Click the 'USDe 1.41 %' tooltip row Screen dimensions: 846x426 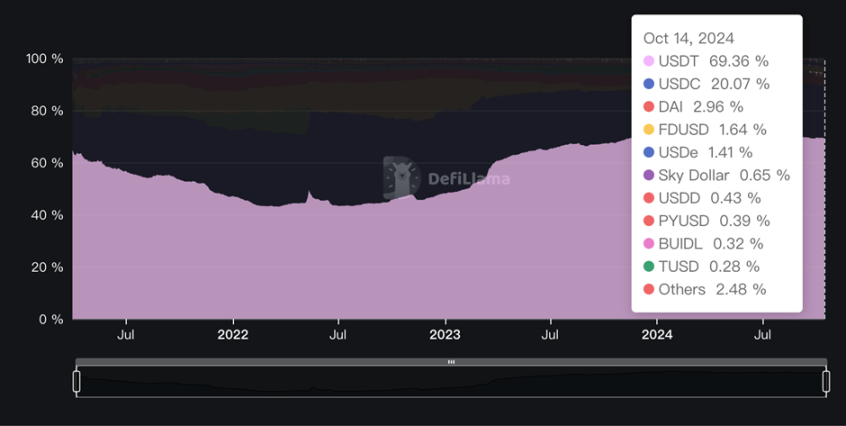tap(698, 153)
